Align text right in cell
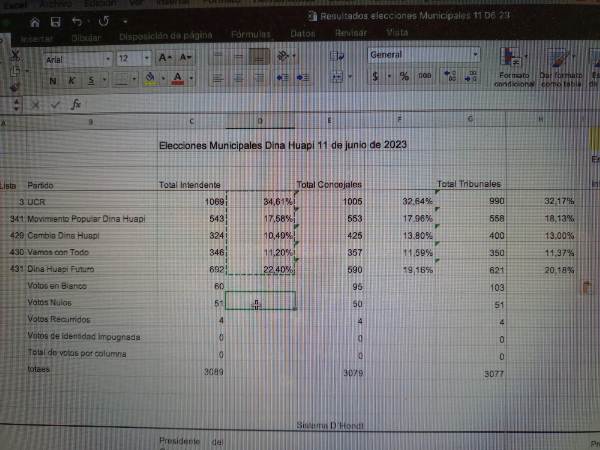 click(259, 78)
